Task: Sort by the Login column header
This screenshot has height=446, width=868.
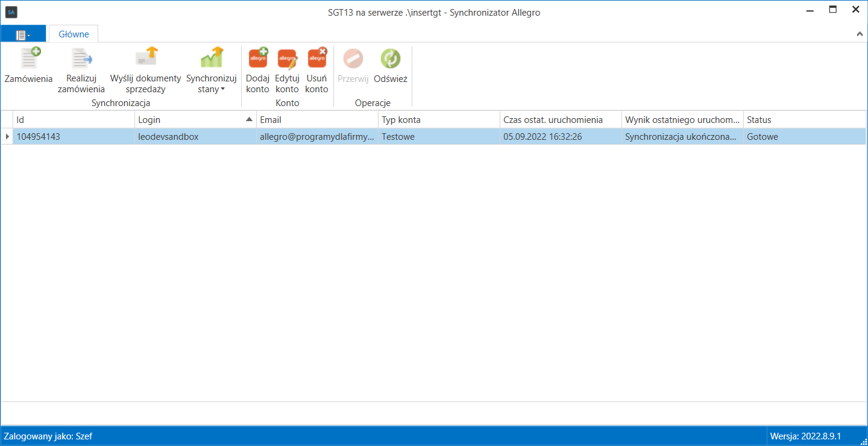Action: (x=195, y=120)
